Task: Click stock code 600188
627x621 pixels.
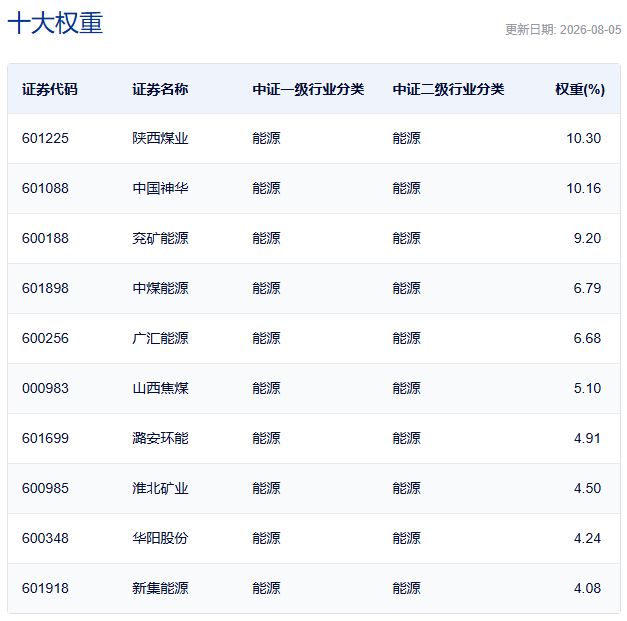Action: tap(45, 238)
